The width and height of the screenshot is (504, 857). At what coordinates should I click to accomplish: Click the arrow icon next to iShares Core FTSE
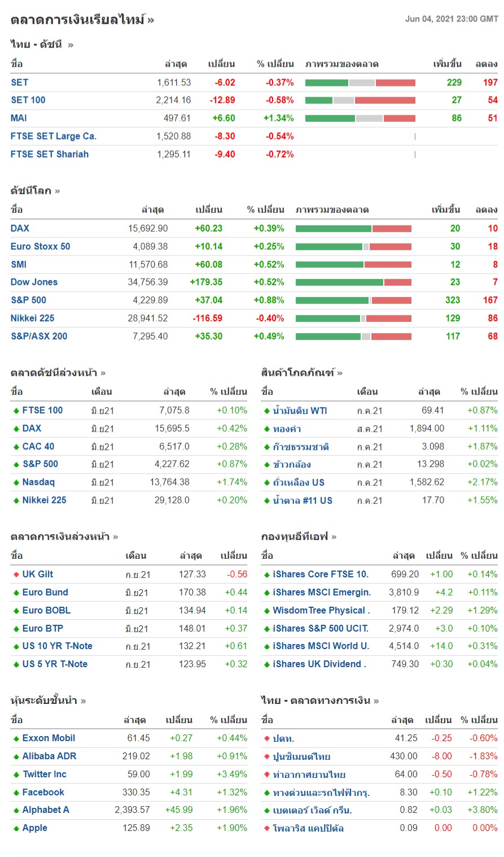tap(267, 575)
